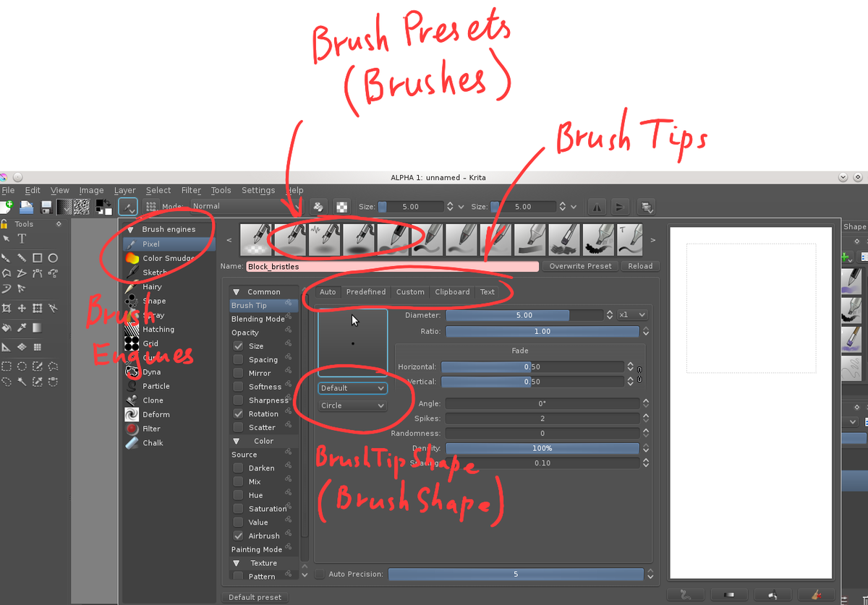Pick the Chalk brush engine

click(x=153, y=443)
